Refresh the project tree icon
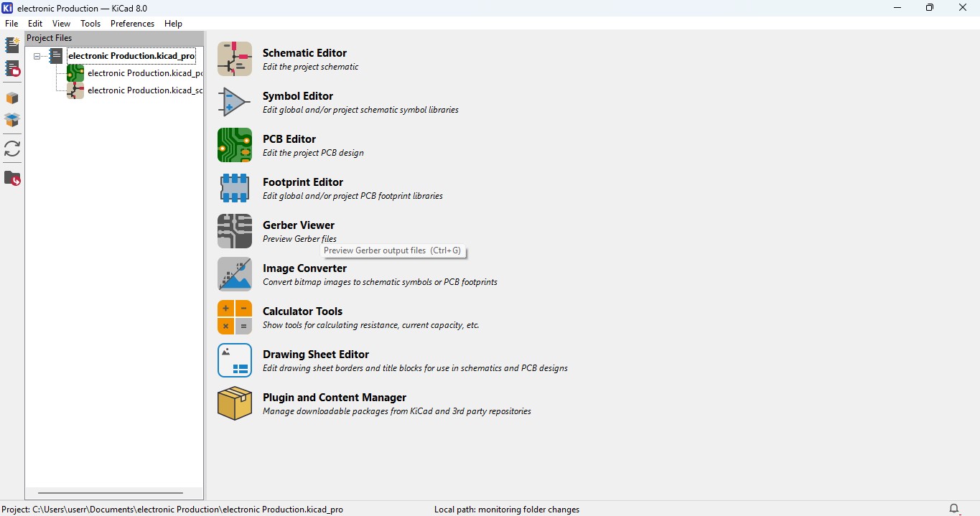This screenshot has height=516, width=980. [x=12, y=149]
